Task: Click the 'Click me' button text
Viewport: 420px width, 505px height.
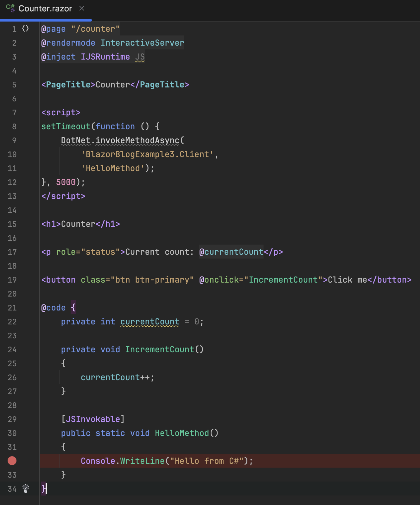Action: (347, 280)
